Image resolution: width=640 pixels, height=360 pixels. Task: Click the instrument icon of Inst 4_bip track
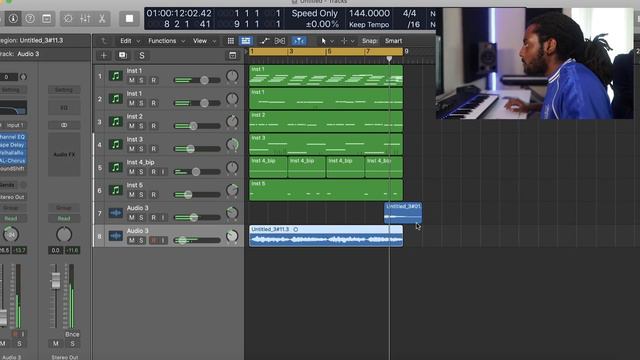(x=116, y=167)
